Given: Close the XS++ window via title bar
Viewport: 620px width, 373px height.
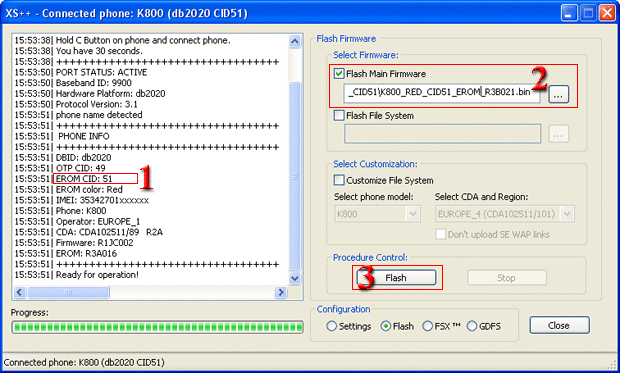Looking at the screenshot, I should (607, 14).
